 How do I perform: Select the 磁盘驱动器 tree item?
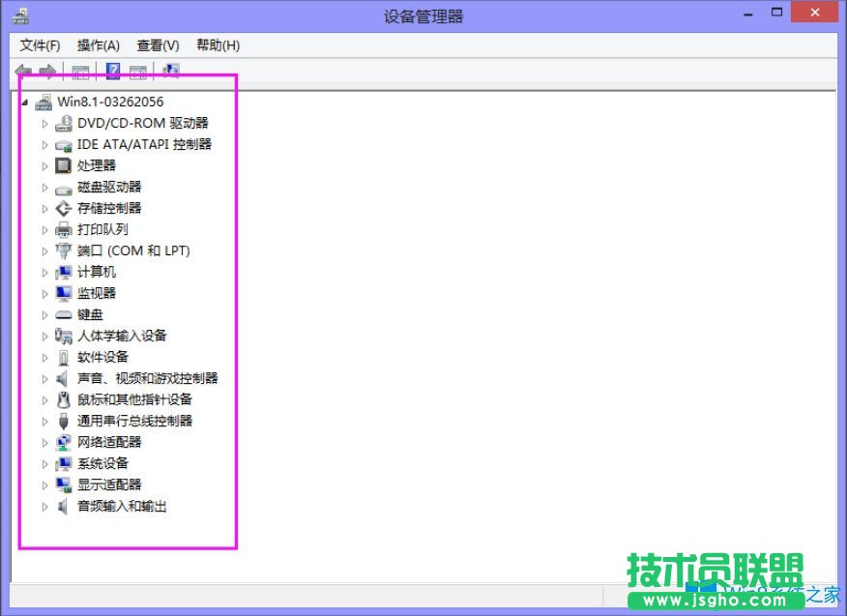click(102, 187)
